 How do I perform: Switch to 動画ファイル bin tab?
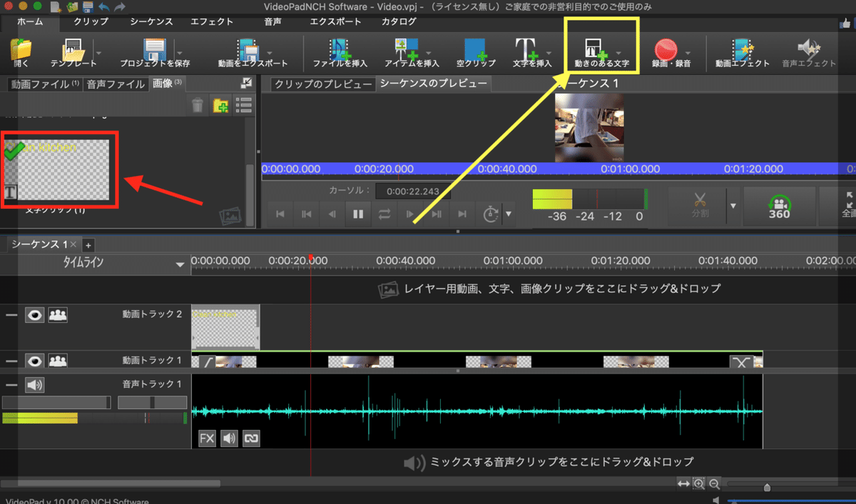45,84
